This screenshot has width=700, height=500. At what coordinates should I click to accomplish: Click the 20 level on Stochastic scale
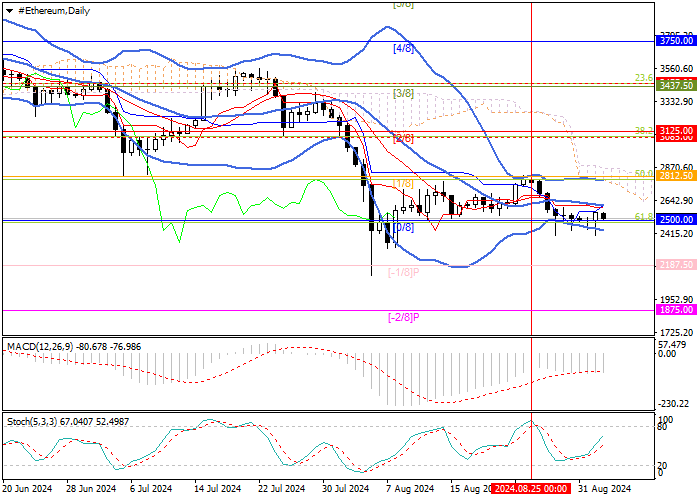[x=663, y=466]
